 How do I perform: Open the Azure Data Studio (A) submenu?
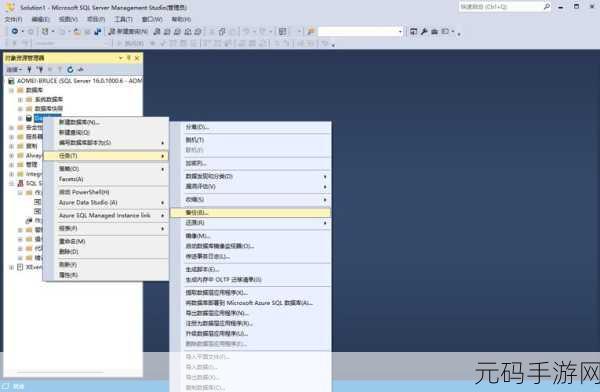(106, 203)
